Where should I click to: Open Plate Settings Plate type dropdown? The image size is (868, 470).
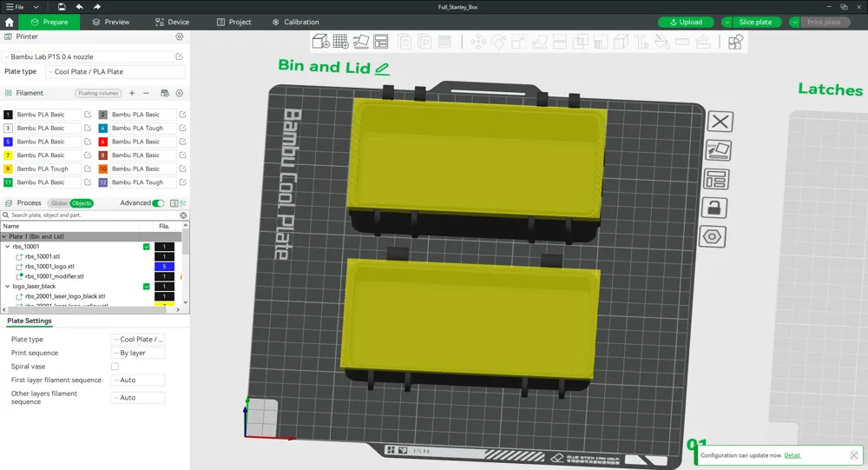[138, 339]
